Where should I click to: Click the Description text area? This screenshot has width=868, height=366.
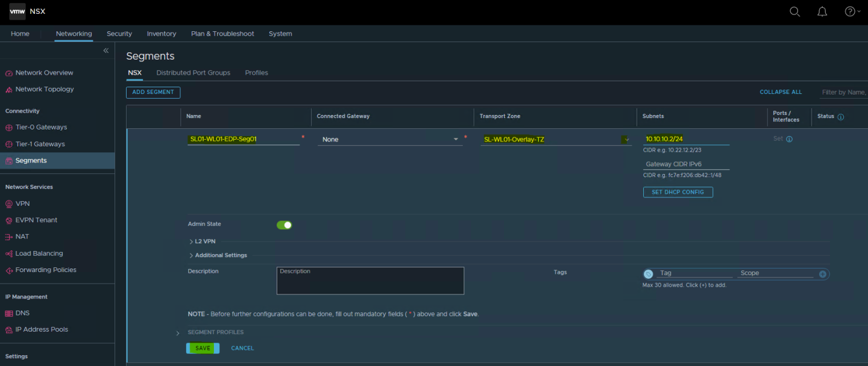(x=370, y=281)
